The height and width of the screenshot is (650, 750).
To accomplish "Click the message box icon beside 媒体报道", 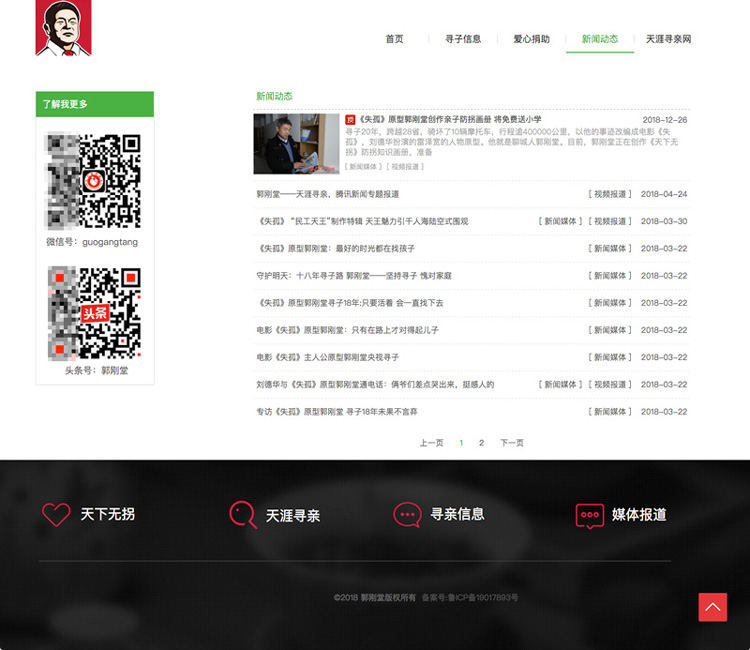I will point(589,516).
